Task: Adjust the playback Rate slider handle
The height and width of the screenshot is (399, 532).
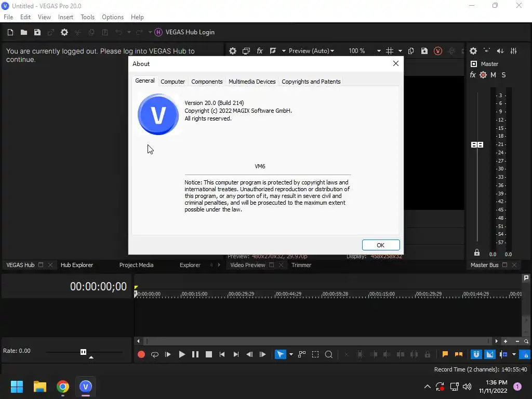Action: [83, 352]
